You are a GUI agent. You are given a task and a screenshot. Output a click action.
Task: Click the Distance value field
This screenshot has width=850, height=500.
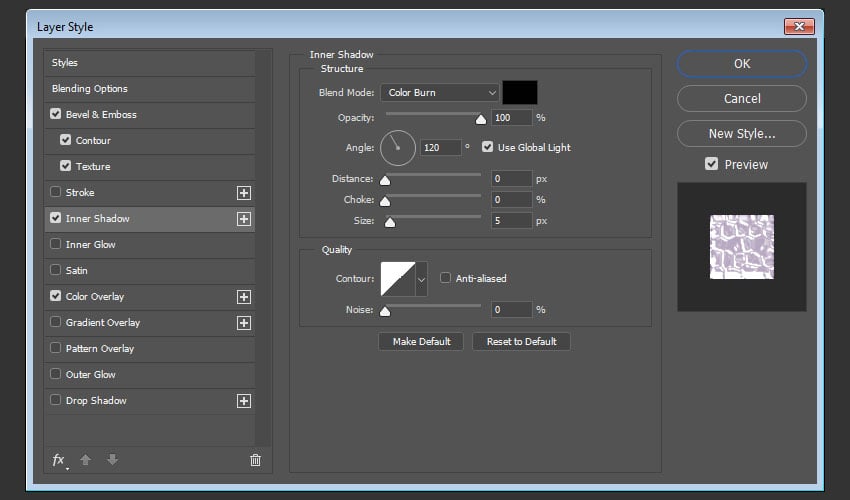(x=512, y=178)
